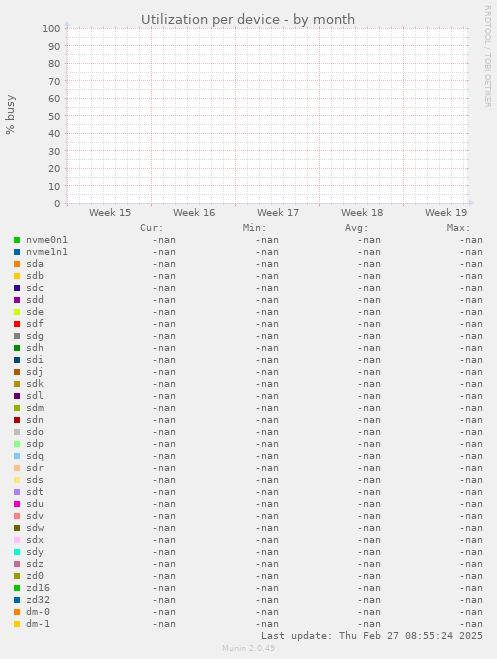Select the sdw legend label
The image size is (497, 659).
[35, 528]
